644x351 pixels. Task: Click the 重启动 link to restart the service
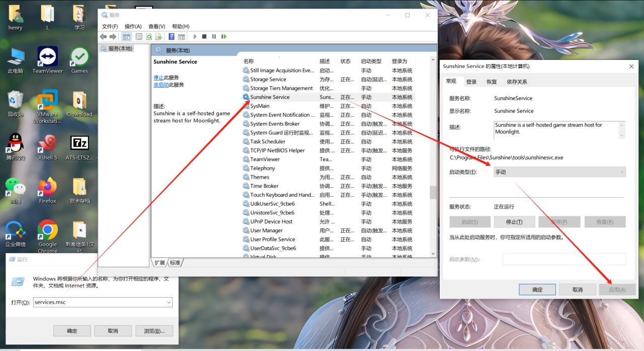[161, 85]
